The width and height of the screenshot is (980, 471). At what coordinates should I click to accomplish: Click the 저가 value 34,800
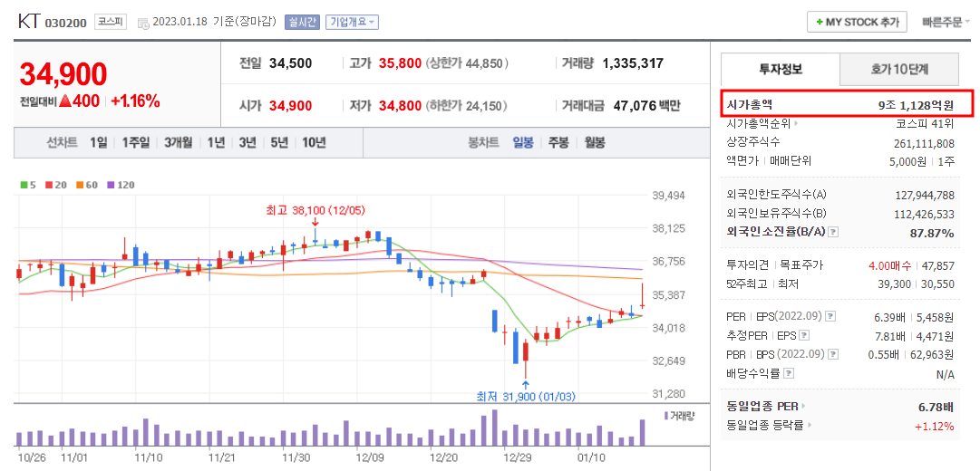tap(400, 106)
